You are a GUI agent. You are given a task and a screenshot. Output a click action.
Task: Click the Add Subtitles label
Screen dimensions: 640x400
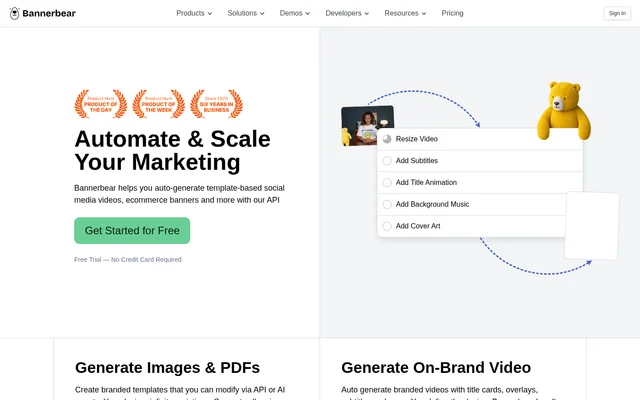click(x=417, y=161)
